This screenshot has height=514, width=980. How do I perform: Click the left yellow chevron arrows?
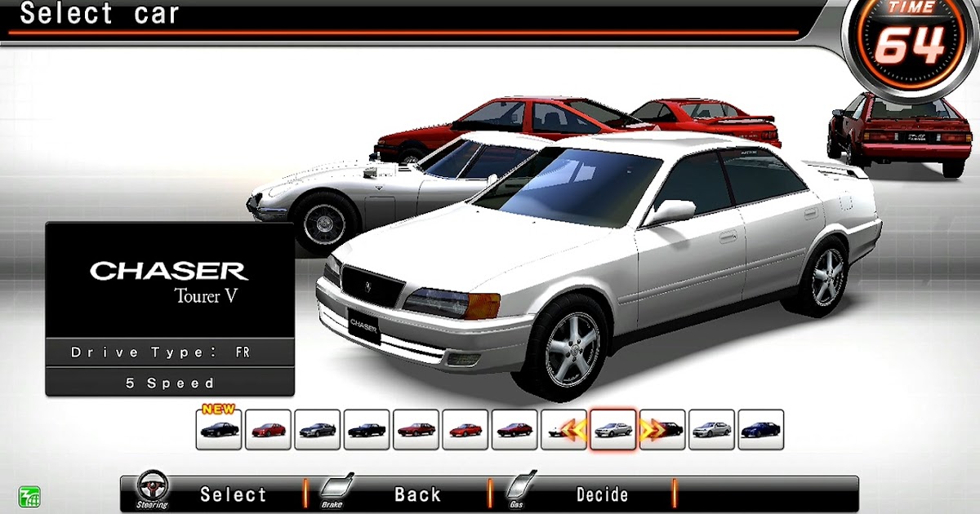click(574, 429)
